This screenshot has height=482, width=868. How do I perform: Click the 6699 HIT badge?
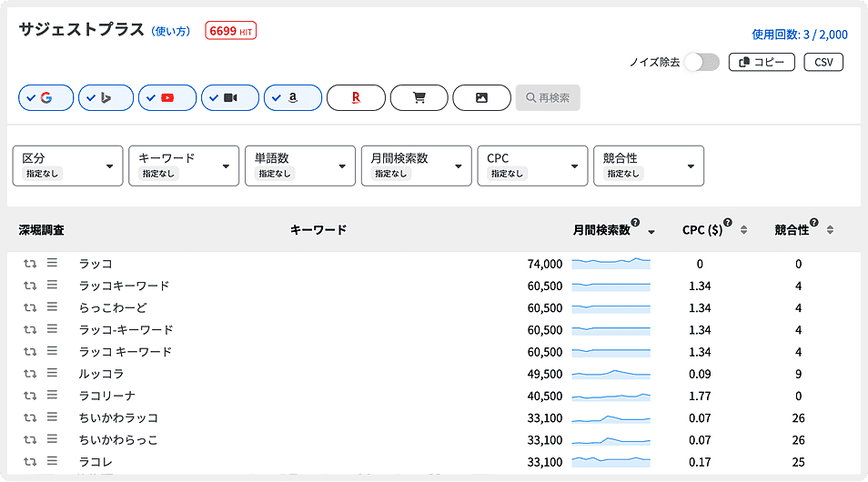coord(230,31)
